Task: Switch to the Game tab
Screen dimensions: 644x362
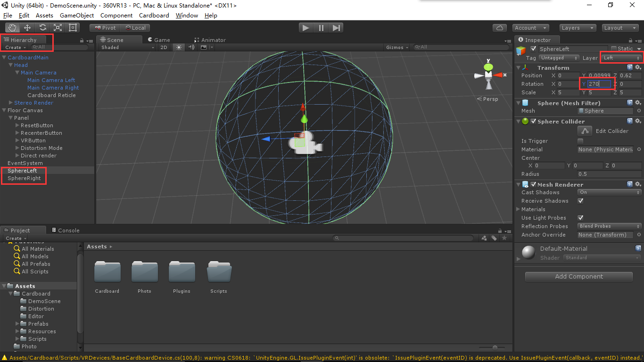Action: (159, 40)
